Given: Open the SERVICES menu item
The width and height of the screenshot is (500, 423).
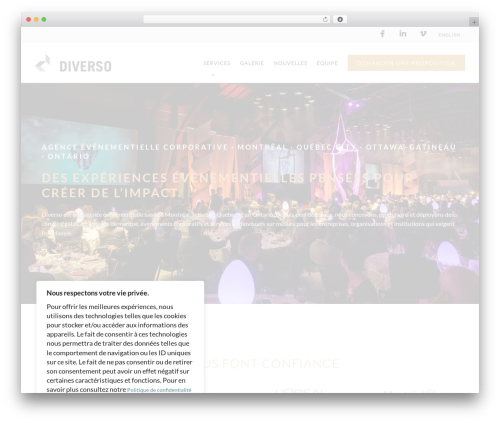Looking at the screenshot, I should [x=217, y=63].
